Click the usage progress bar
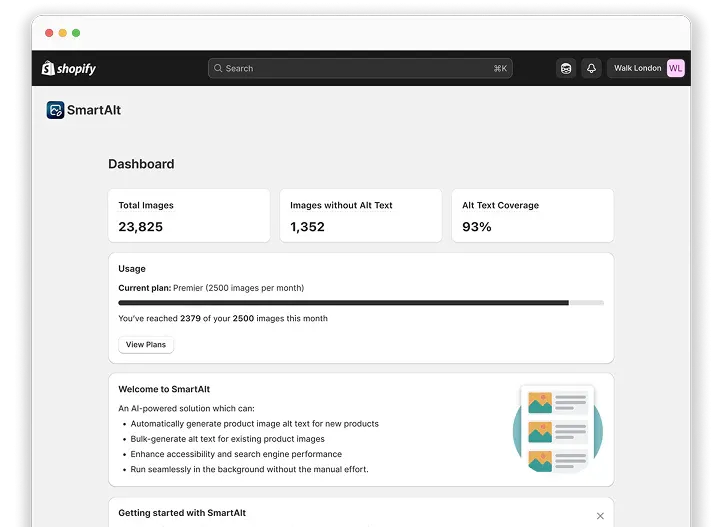Screen dimensions: 723x527 click(361, 303)
